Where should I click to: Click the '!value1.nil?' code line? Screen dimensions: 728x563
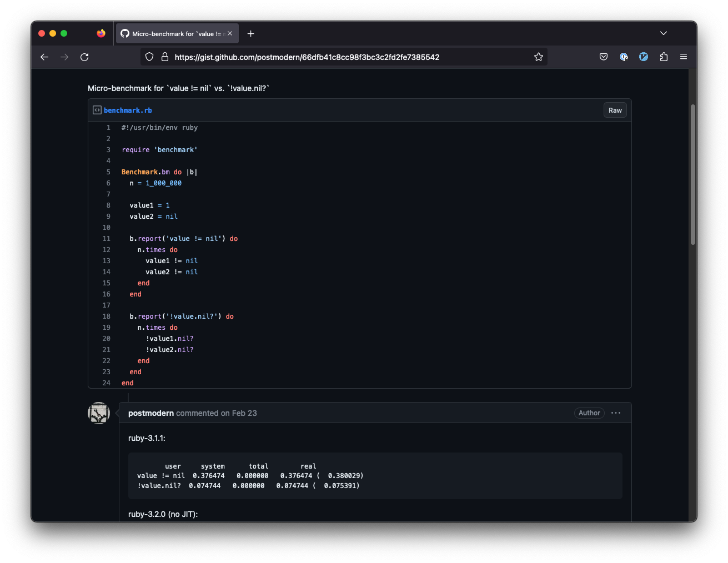(169, 339)
